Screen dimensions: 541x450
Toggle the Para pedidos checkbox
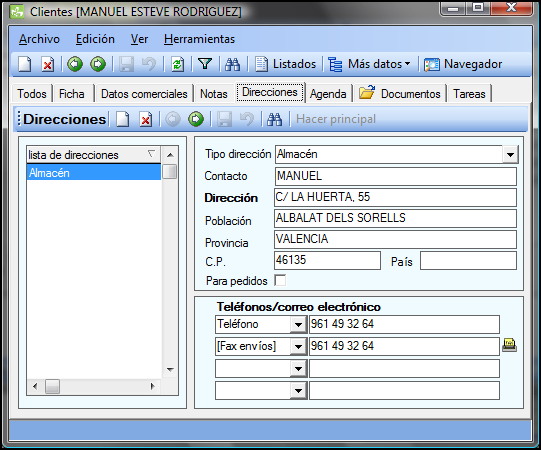[x=280, y=280]
